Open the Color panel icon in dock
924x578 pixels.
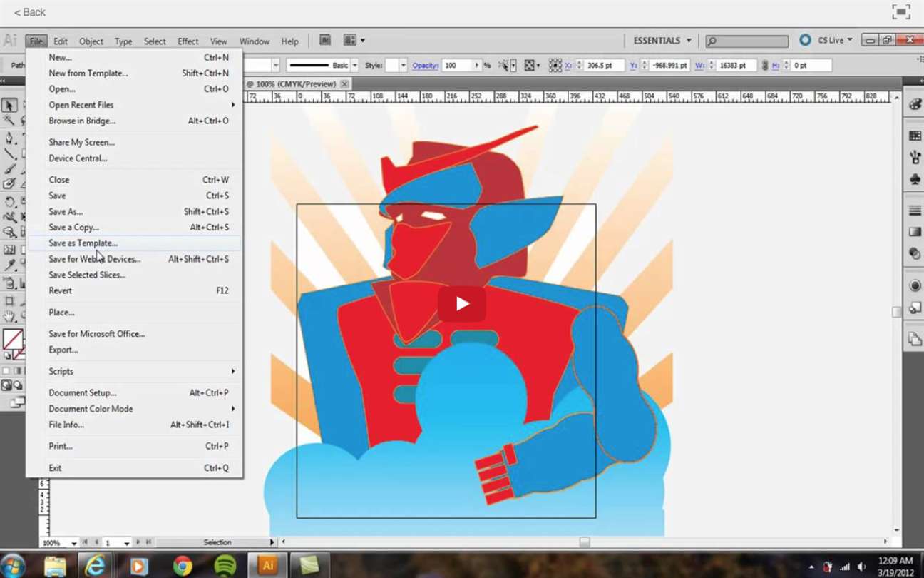[915, 104]
